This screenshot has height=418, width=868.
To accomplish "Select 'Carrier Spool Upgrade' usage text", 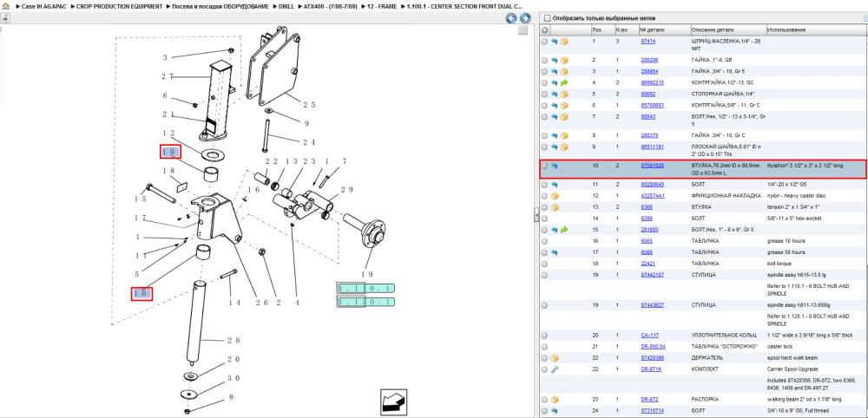I will pos(788,369).
